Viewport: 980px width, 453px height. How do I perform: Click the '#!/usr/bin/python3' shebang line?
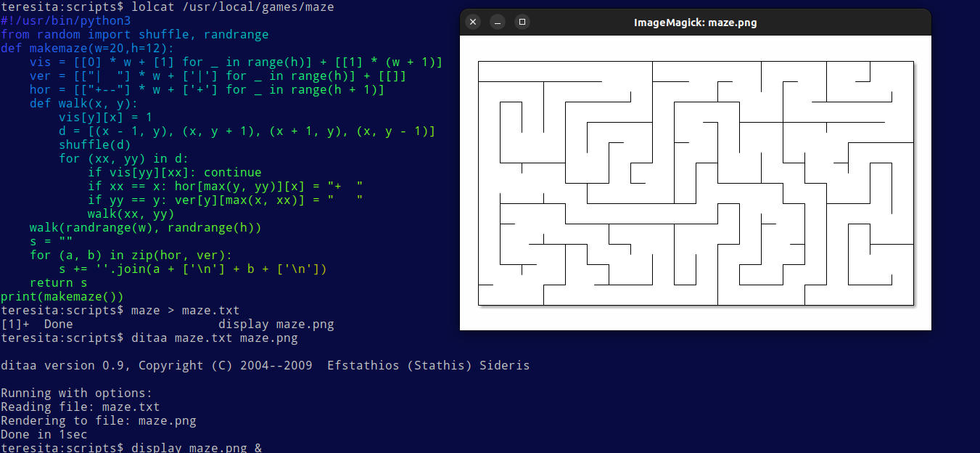click(65, 21)
